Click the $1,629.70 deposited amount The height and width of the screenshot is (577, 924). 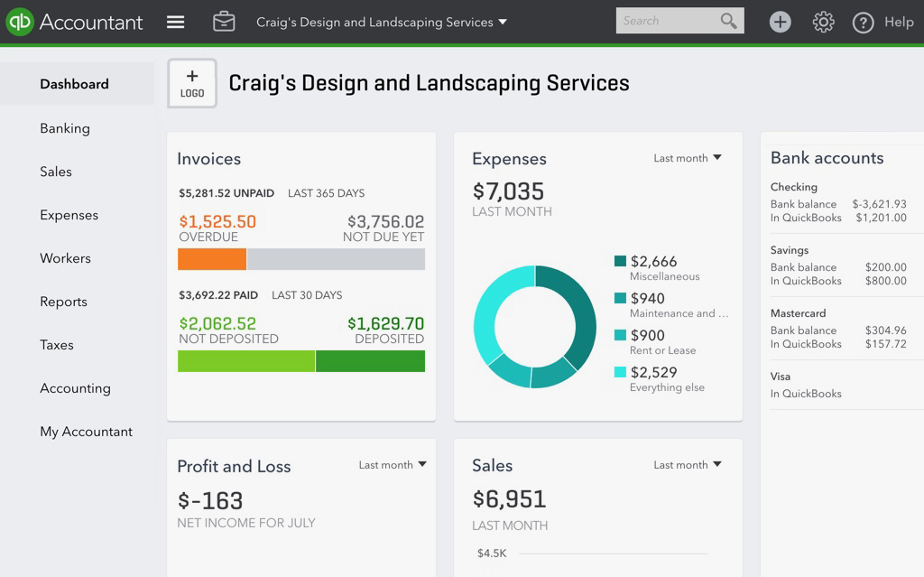(x=386, y=324)
